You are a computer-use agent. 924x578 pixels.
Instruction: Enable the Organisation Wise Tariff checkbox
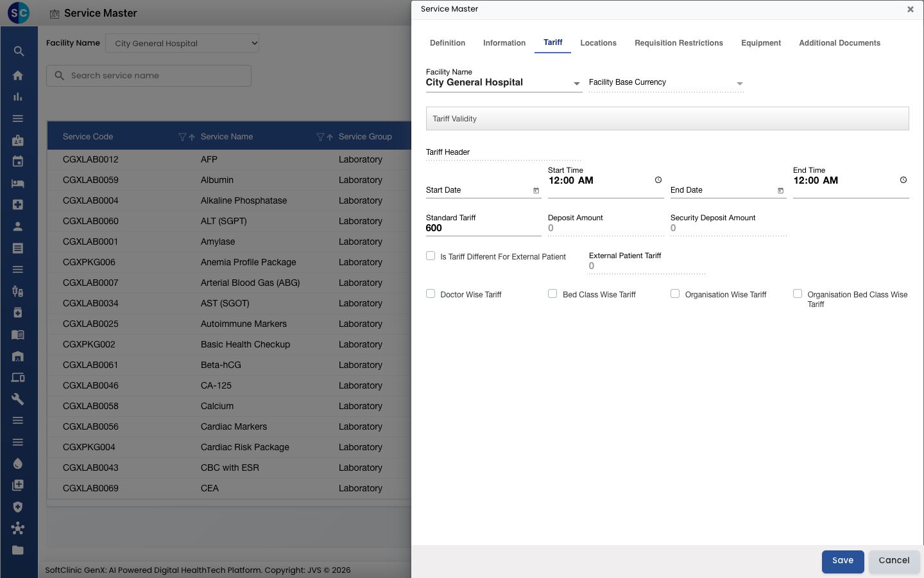tap(675, 293)
